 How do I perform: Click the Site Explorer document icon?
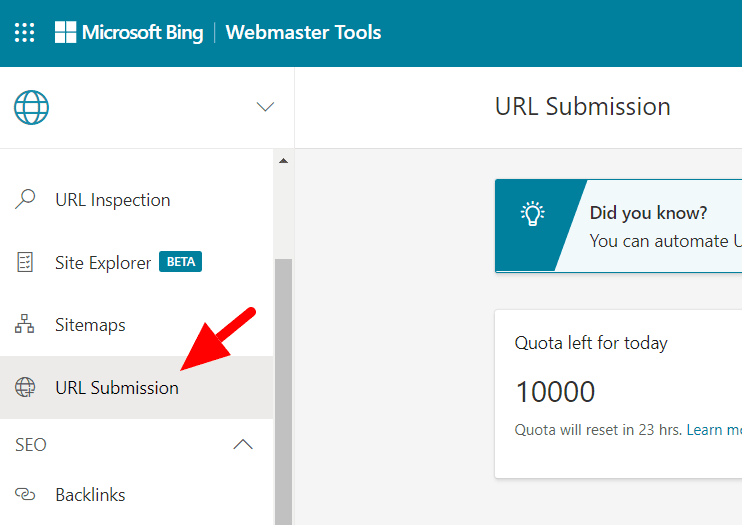pyautogui.click(x=25, y=263)
